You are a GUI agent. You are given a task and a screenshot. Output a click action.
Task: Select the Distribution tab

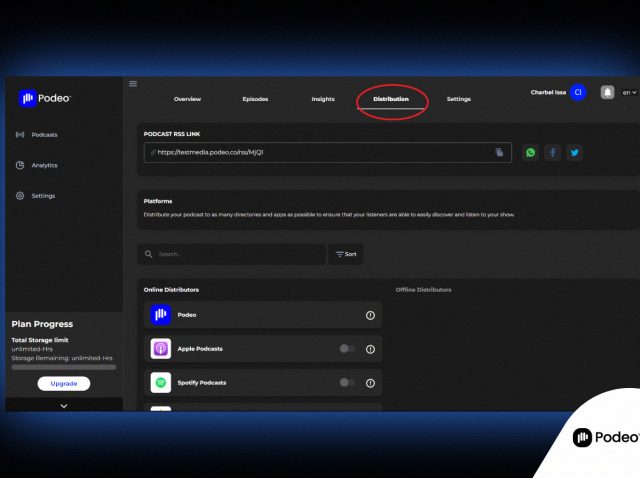(x=391, y=99)
